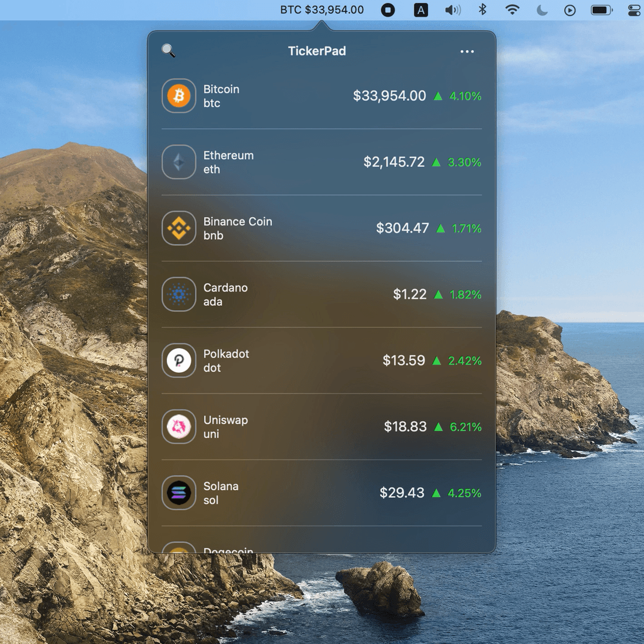644x644 pixels.
Task: Click the battery indicator in the menu bar
Action: tap(601, 10)
